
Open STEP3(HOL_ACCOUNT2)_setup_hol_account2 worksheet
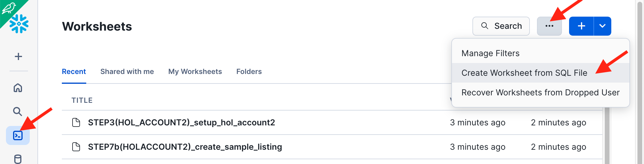181,122
